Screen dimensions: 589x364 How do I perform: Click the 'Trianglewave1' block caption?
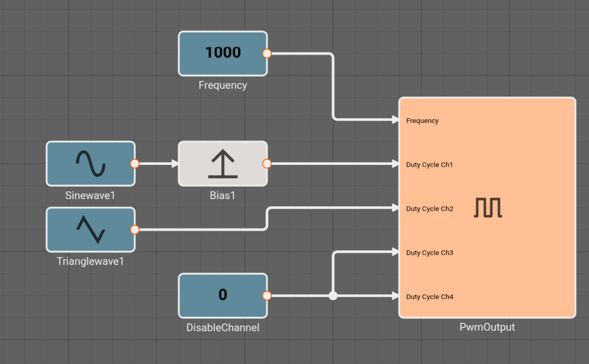coord(90,261)
